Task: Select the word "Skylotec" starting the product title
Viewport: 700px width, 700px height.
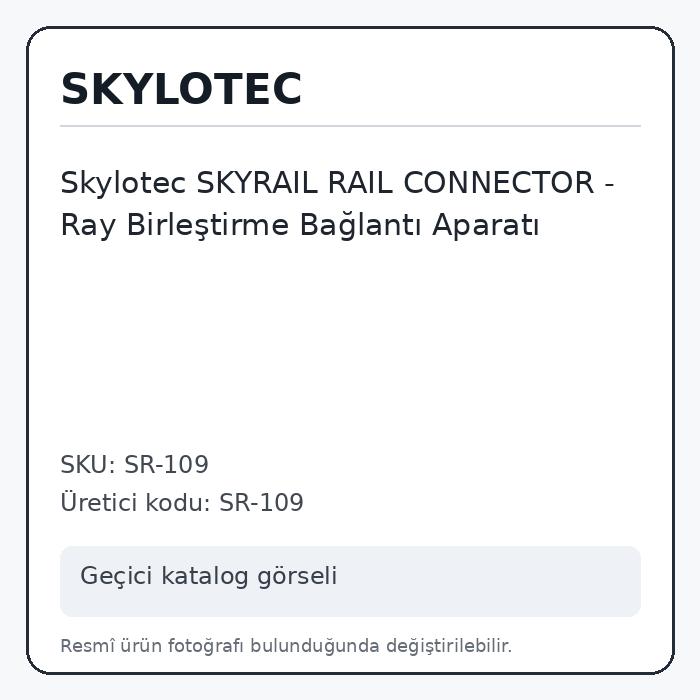Action: 123,183
